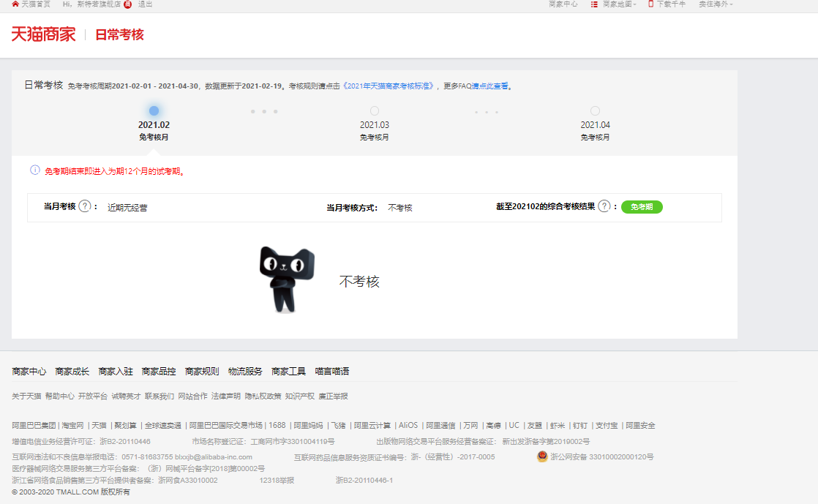Click the police badge icon beside 浙公网安备

point(542,456)
